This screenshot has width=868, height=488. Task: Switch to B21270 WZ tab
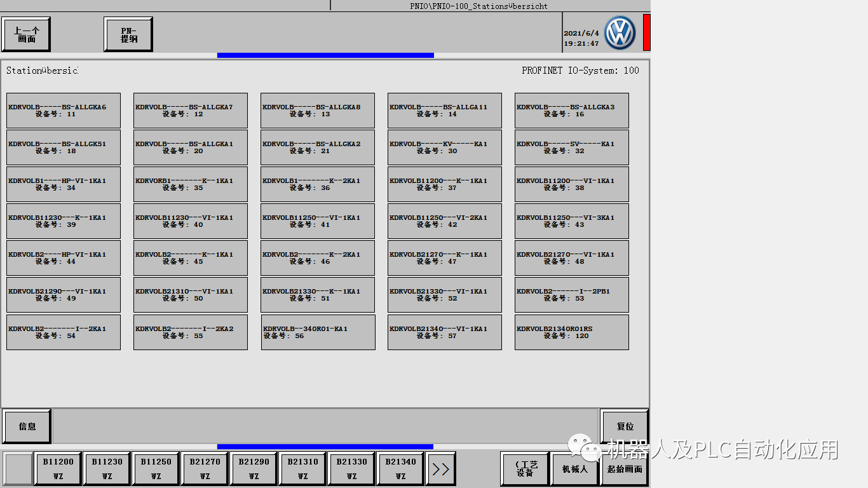pos(205,469)
